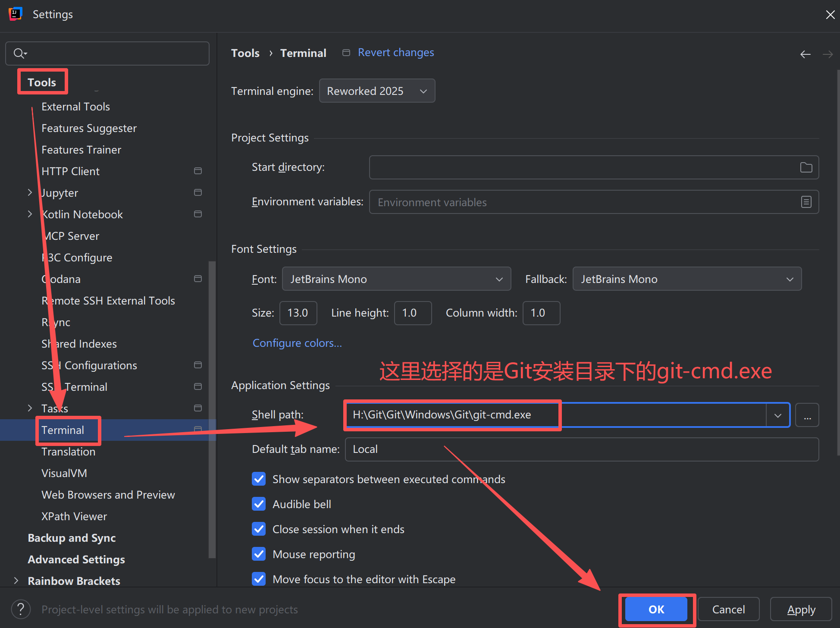
Task: Expand the Jupyter tree node
Action: click(x=30, y=192)
